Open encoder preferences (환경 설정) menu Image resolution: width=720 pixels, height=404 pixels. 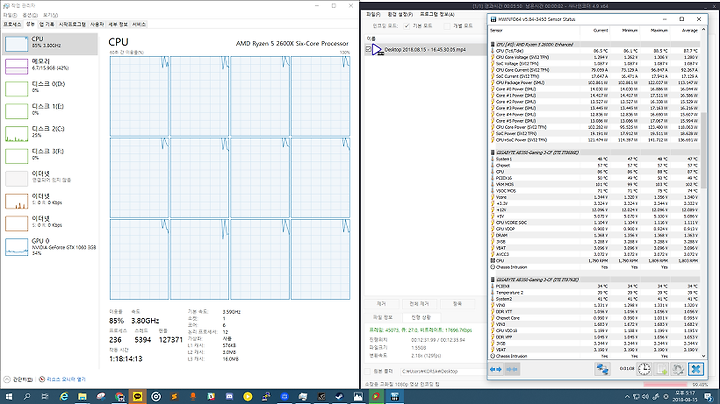pyautogui.click(x=400, y=14)
